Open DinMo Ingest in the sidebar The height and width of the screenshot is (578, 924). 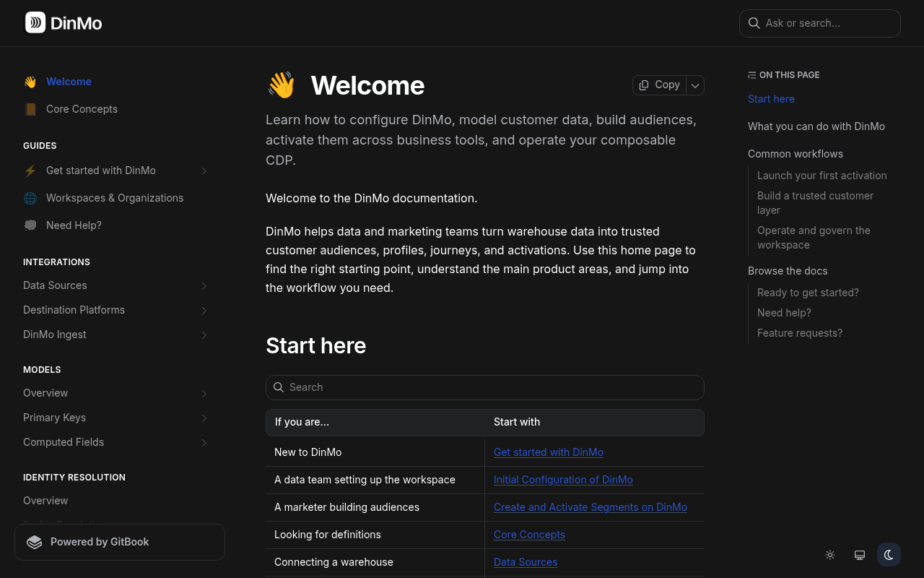55,335
